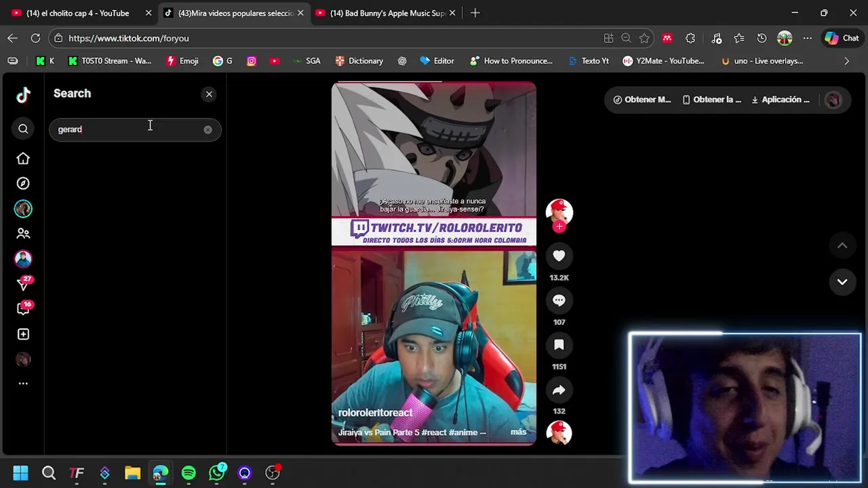This screenshot has width=868, height=488.
Task: Open creator avatar beside the video
Action: pyautogui.click(x=559, y=212)
